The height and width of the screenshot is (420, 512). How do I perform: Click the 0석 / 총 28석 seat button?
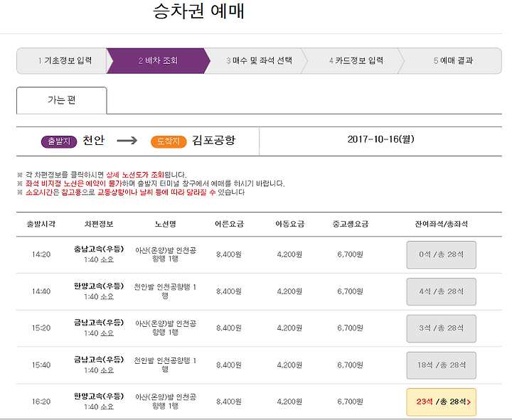click(441, 254)
